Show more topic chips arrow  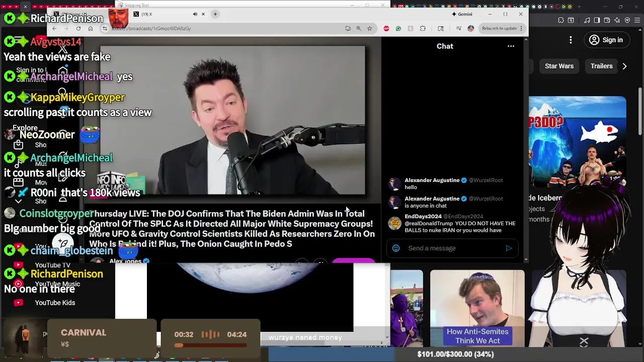(x=624, y=66)
